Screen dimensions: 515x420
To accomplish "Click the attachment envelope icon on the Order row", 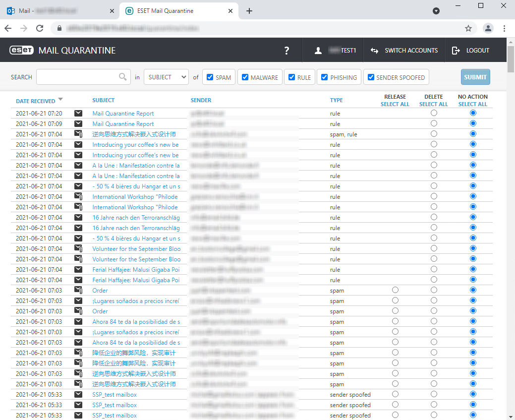I will (x=78, y=290).
